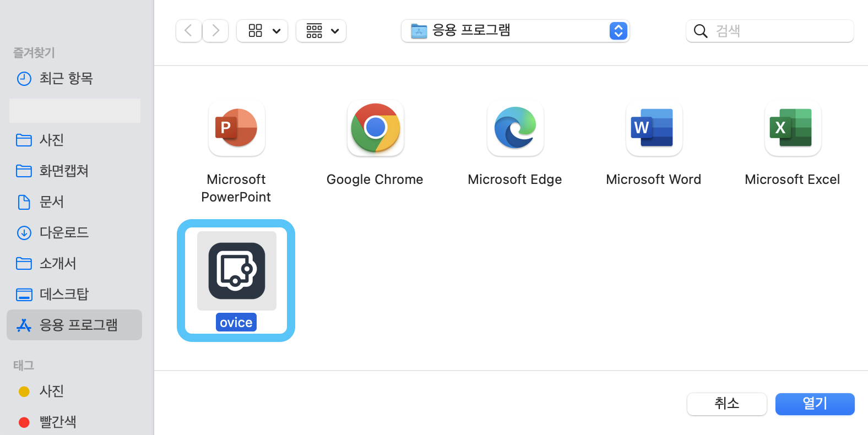
Task: Click the blue stepper arrows in location popup
Action: tap(619, 31)
